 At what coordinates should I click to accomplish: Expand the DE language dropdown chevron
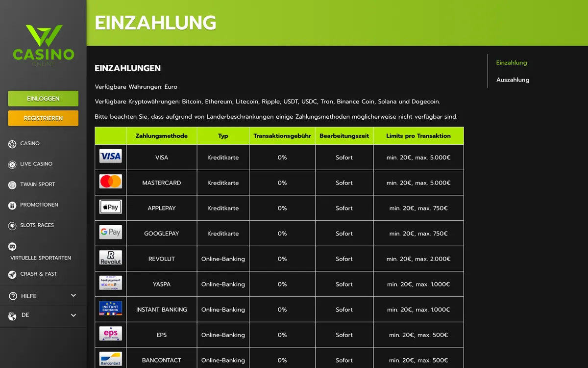(x=73, y=315)
